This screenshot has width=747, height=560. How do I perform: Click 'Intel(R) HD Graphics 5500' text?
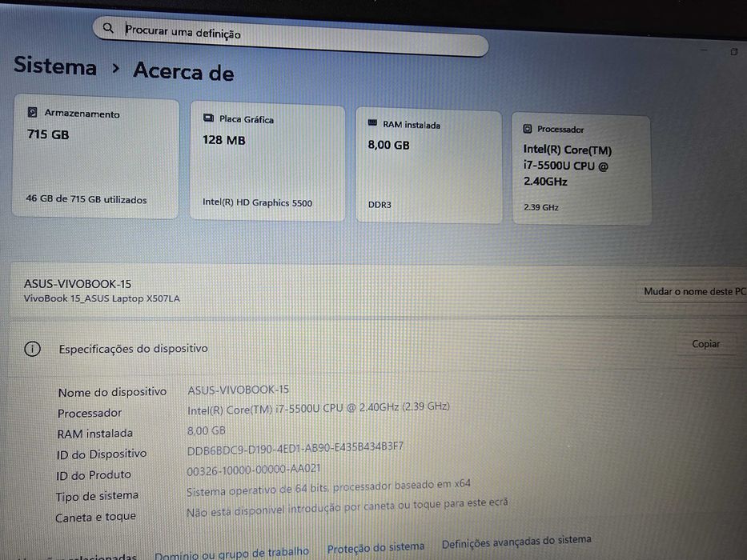pos(257,202)
